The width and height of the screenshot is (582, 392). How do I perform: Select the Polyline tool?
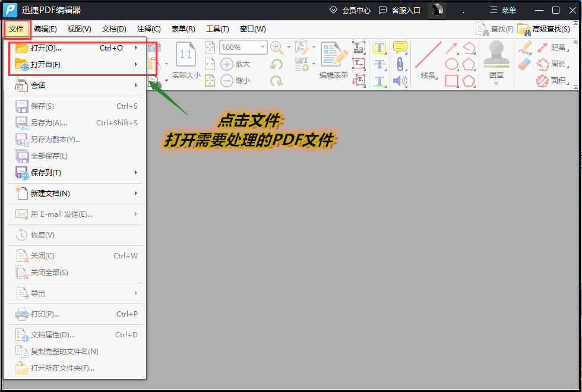(x=469, y=48)
